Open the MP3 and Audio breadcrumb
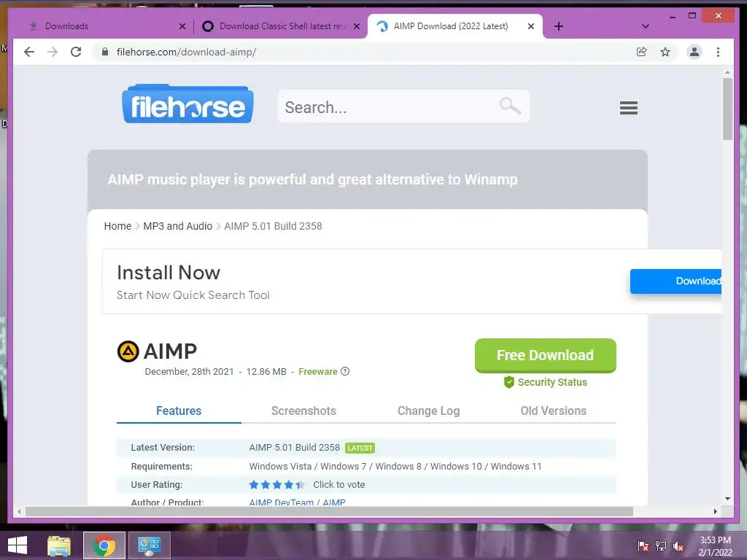The width and height of the screenshot is (747, 560). [178, 226]
